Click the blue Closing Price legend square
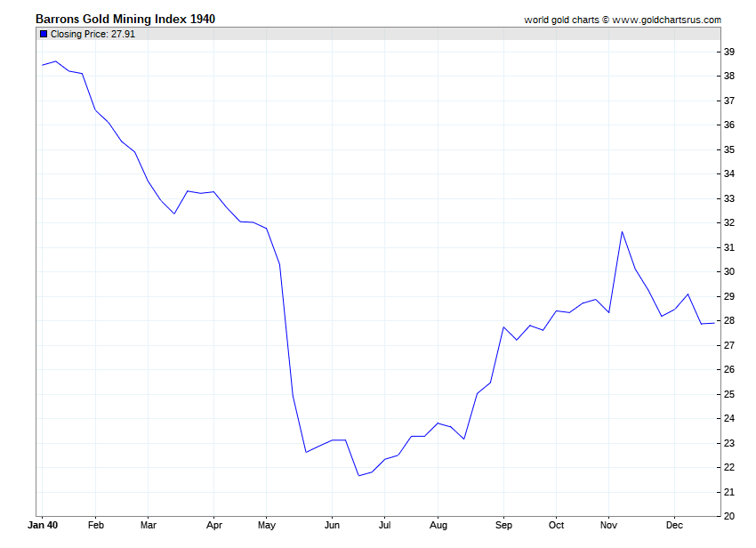 [44, 34]
